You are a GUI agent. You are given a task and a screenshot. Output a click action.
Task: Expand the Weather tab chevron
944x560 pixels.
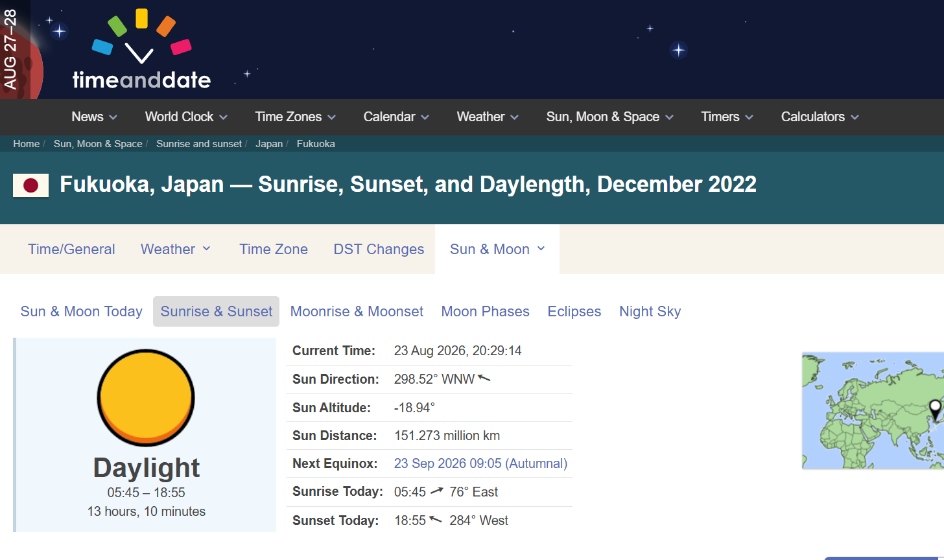point(207,249)
